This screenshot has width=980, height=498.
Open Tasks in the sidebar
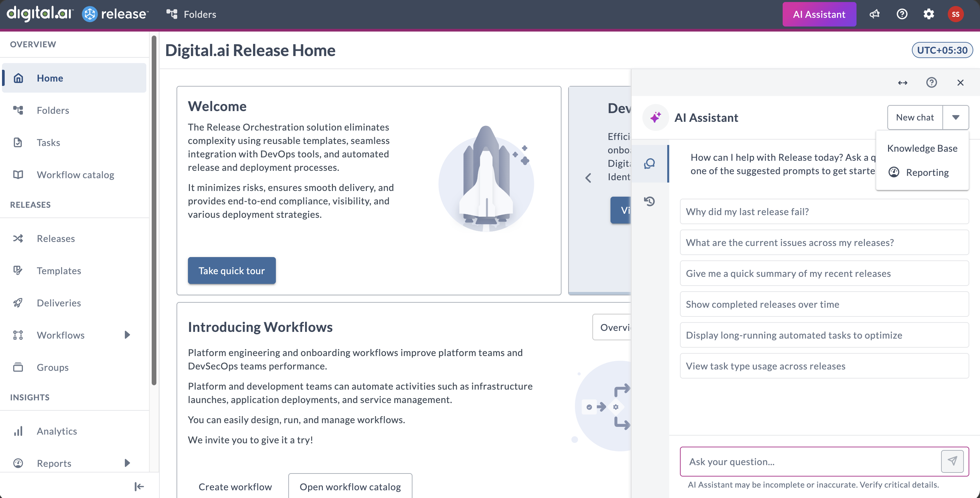point(74,142)
